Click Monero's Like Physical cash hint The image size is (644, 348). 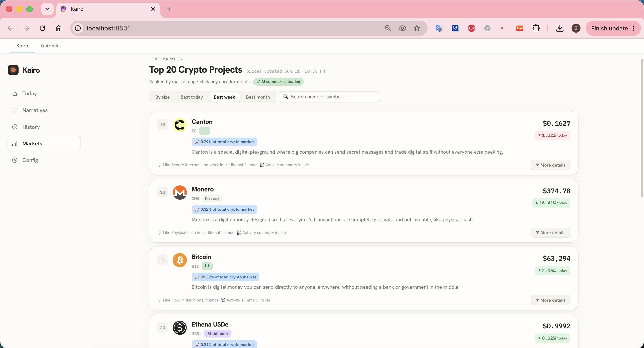click(196, 233)
